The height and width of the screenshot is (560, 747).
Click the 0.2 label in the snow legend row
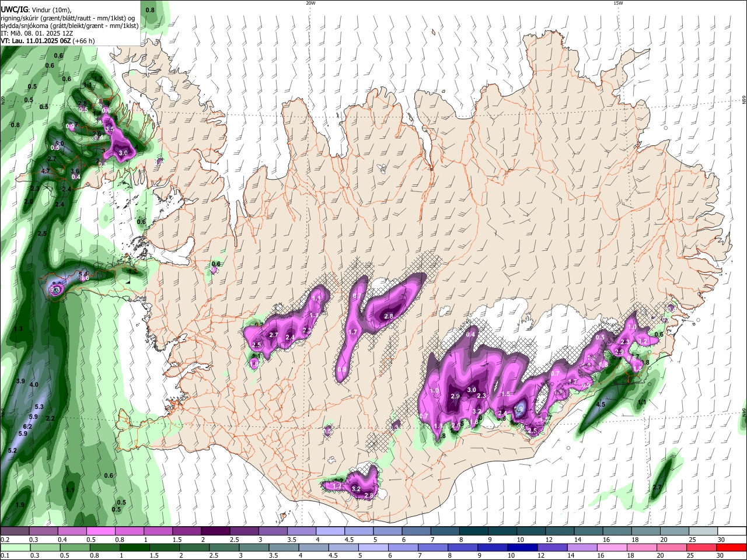click(x=5, y=540)
